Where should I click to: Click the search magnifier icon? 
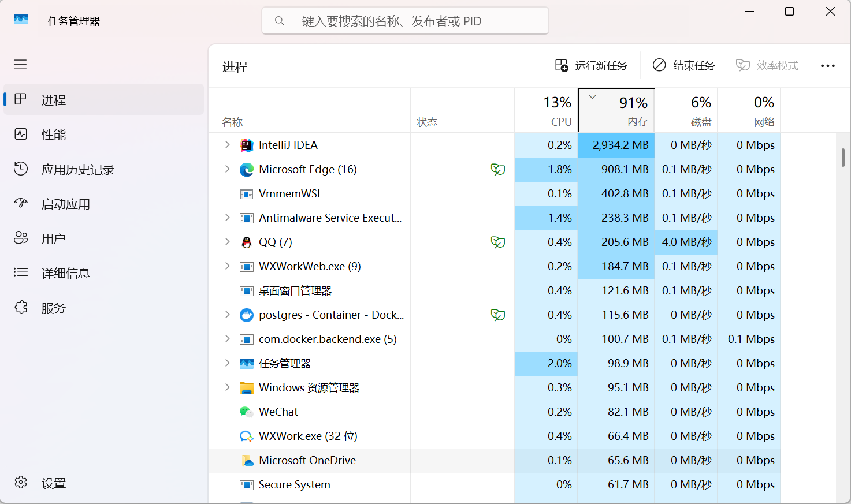(x=280, y=21)
